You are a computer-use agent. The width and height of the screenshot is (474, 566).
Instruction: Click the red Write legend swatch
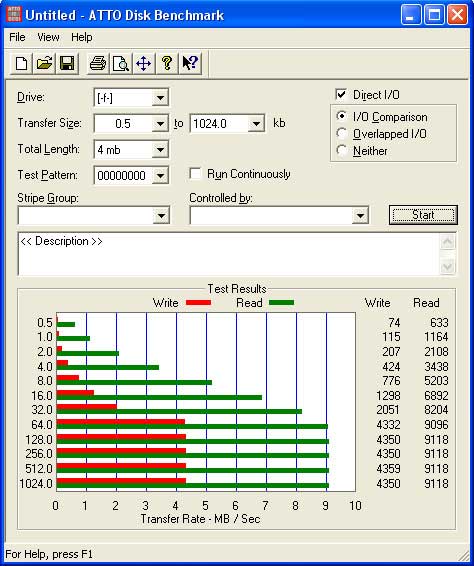(199, 302)
